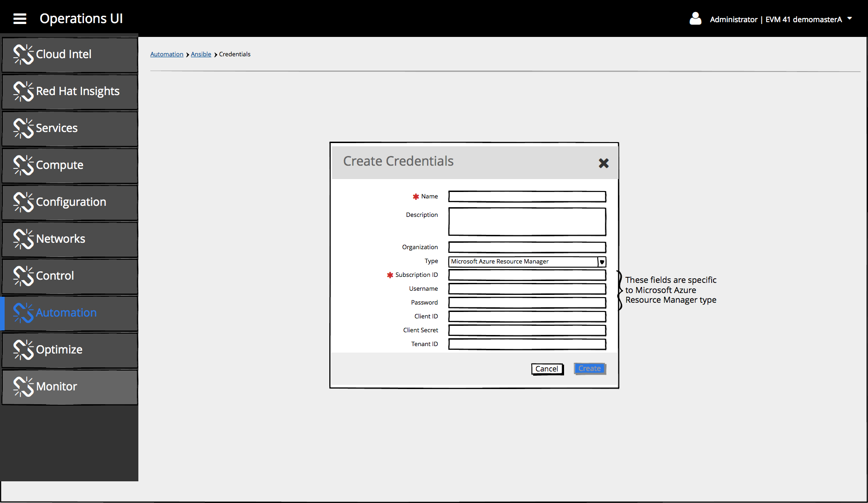868x503 pixels.
Task: Click the user avatar icon
Action: click(x=696, y=18)
